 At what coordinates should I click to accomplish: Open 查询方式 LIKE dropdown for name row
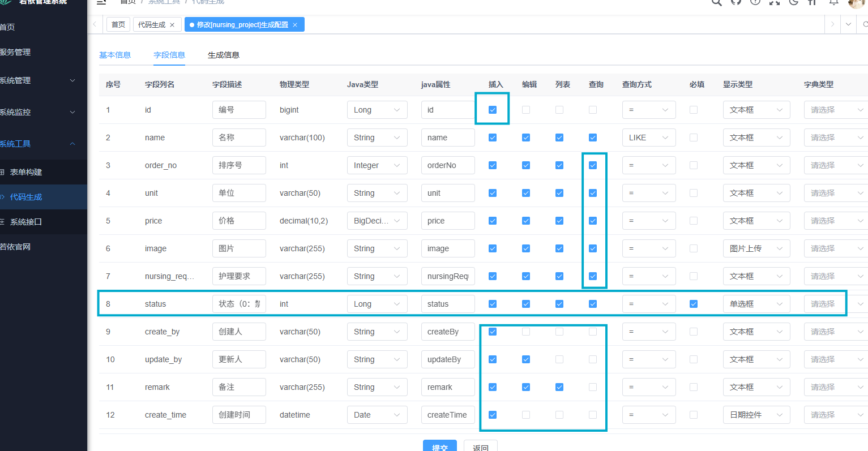click(649, 138)
